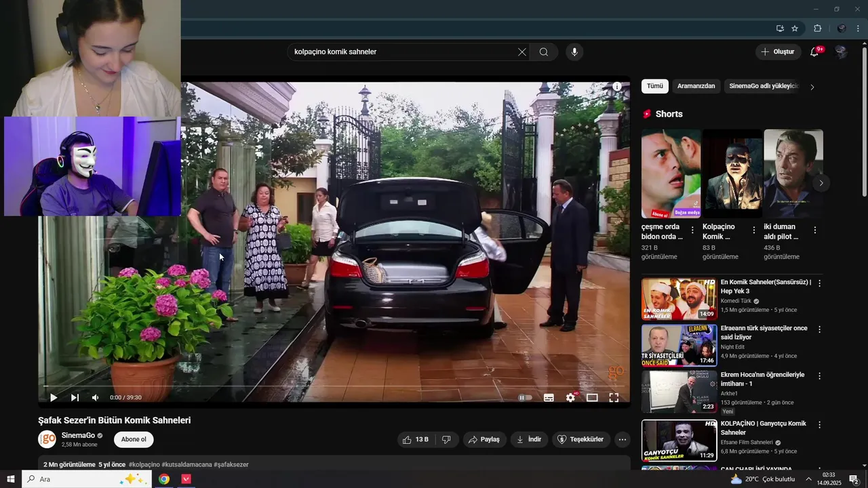Screen dimensions: 868x488
Task: Open Ekrem Hoca'nın öğrencileriyle imtihanı video
Action: pos(762,379)
